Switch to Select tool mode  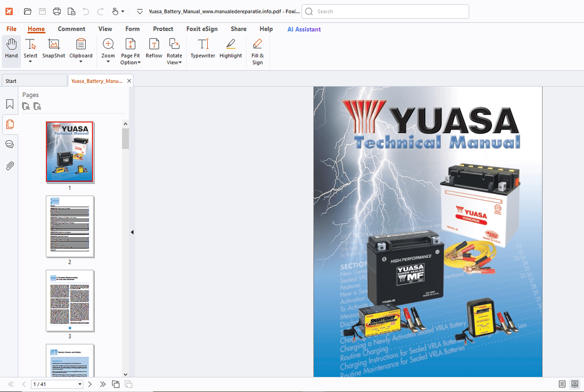(x=30, y=50)
